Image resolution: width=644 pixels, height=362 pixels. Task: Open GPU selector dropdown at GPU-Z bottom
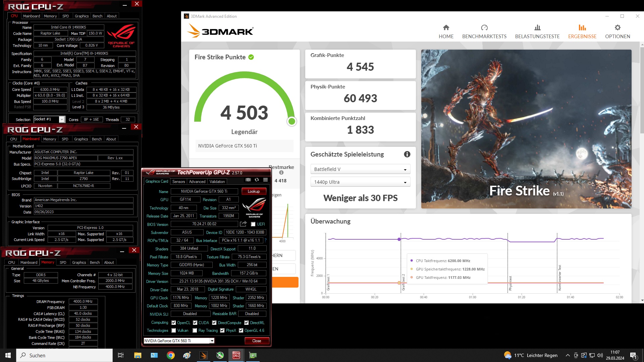tap(179, 341)
